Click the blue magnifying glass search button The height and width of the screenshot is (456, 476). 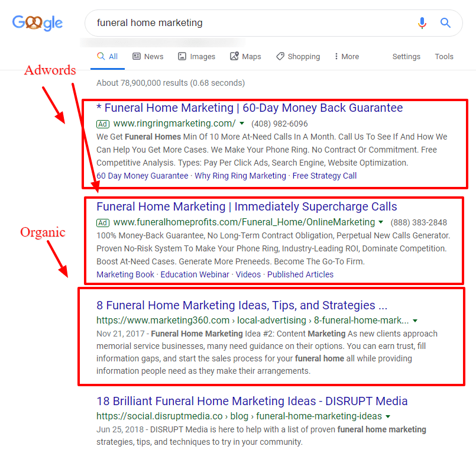click(x=445, y=23)
